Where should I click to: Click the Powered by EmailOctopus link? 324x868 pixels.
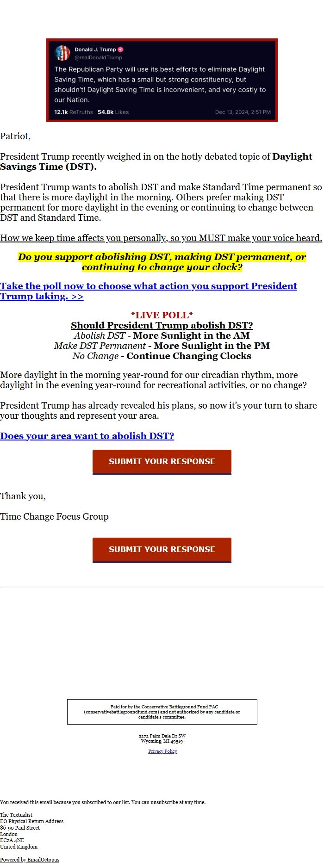click(x=29, y=859)
